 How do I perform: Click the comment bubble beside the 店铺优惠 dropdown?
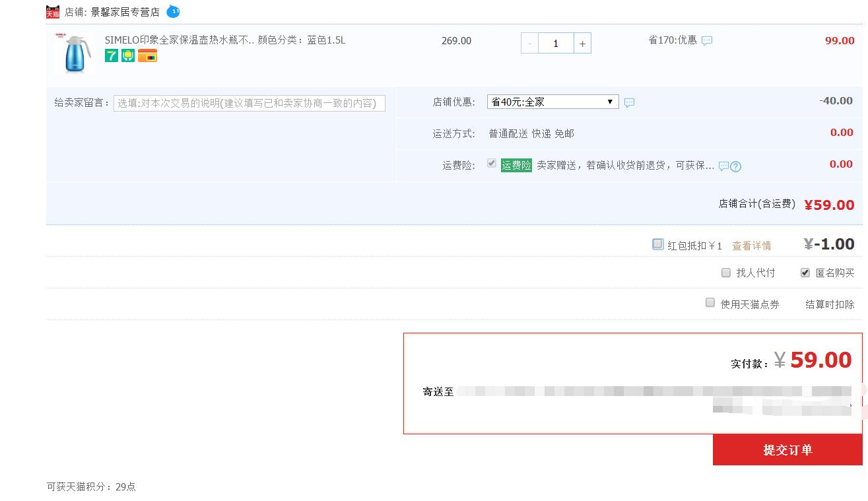(x=629, y=103)
